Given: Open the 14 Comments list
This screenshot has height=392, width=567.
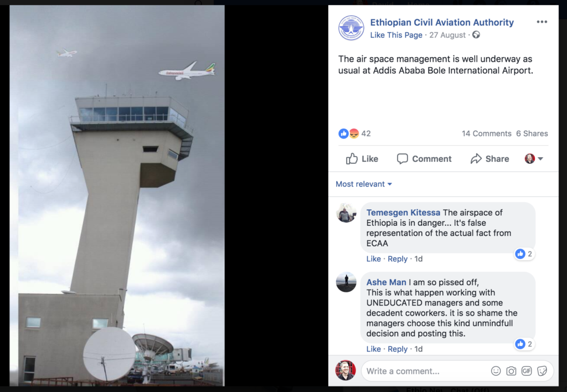Looking at the screenshot, I should [486, 133].
